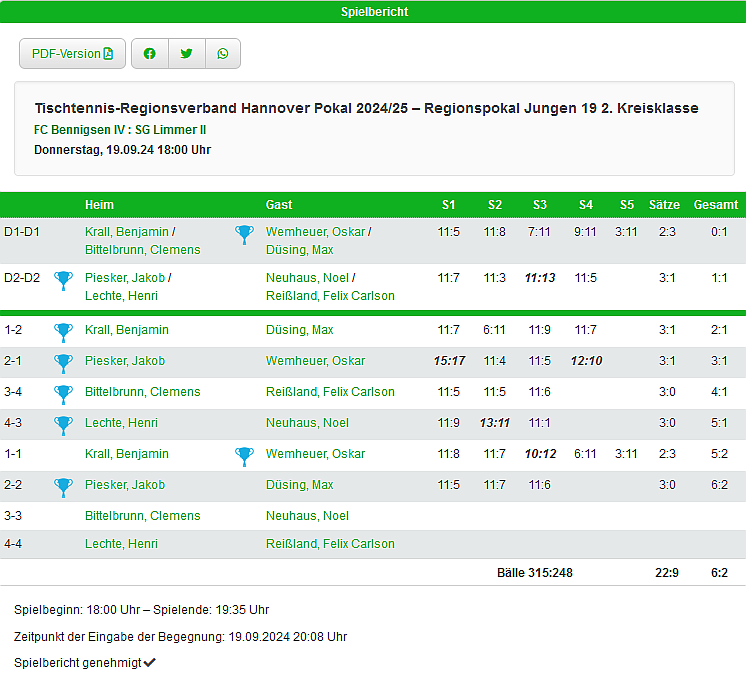Screen dimensions: 746x679
Task: Select the bold 12:10 set score
Action: click(x=586, y=361)
